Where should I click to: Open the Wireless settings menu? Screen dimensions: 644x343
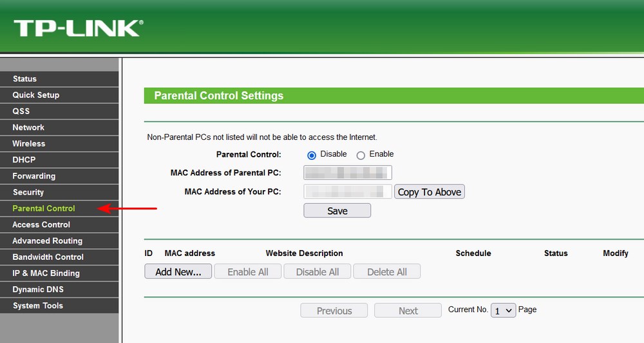(x=59, y=144)
